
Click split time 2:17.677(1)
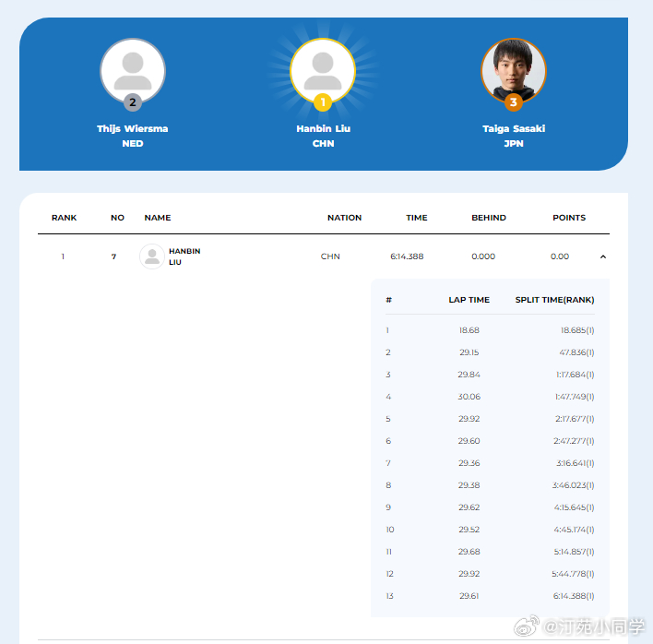575,419
